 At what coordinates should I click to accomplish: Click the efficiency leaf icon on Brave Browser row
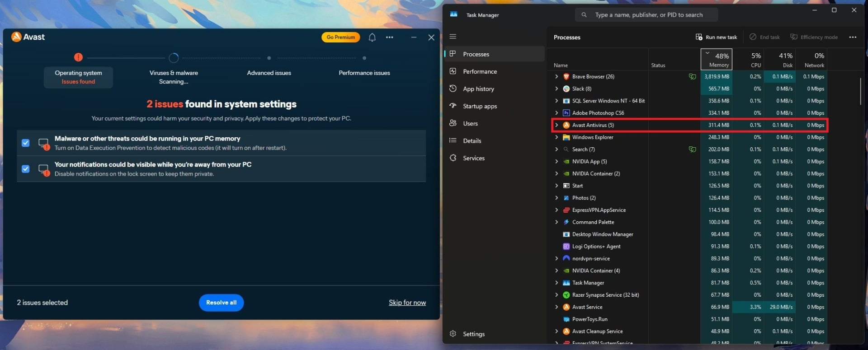(x=692, y=77)
